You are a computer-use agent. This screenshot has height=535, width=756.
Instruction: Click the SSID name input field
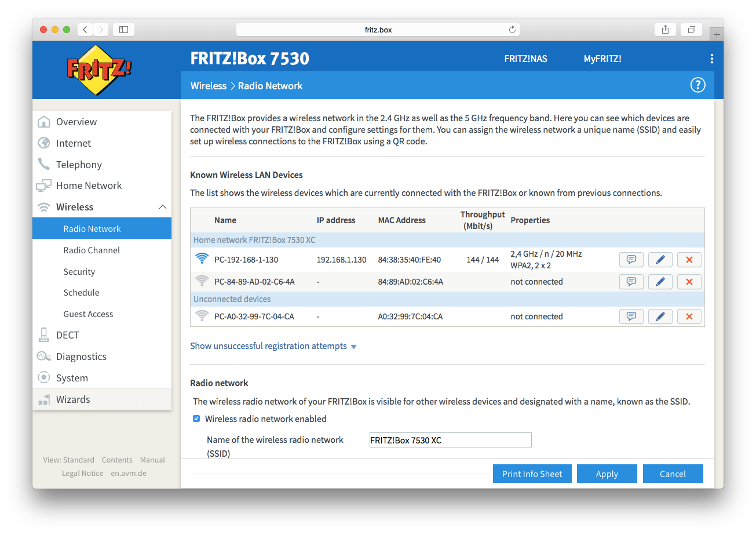[x=450, y=439]
